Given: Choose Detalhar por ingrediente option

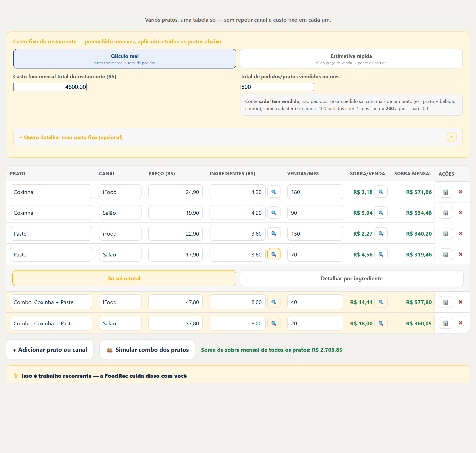Looking at the screenshot, I should click(351, 278).
